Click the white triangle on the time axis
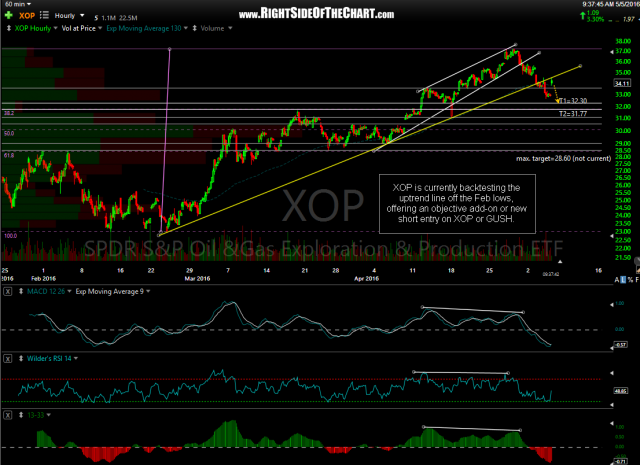The image size is (640, 465). 560,262
